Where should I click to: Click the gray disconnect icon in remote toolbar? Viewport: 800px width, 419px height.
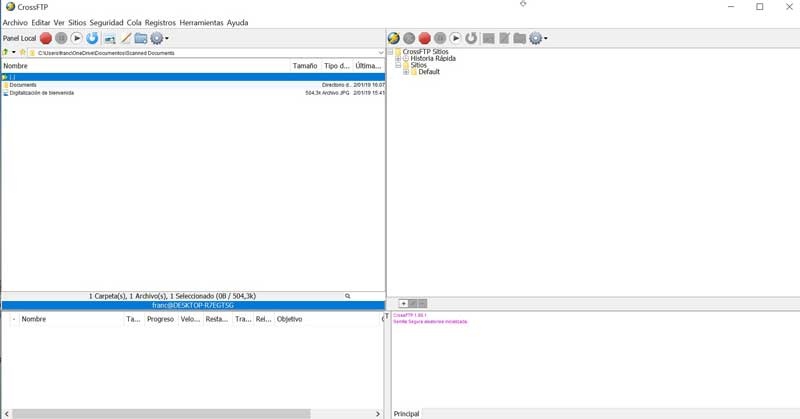point(409,38)
